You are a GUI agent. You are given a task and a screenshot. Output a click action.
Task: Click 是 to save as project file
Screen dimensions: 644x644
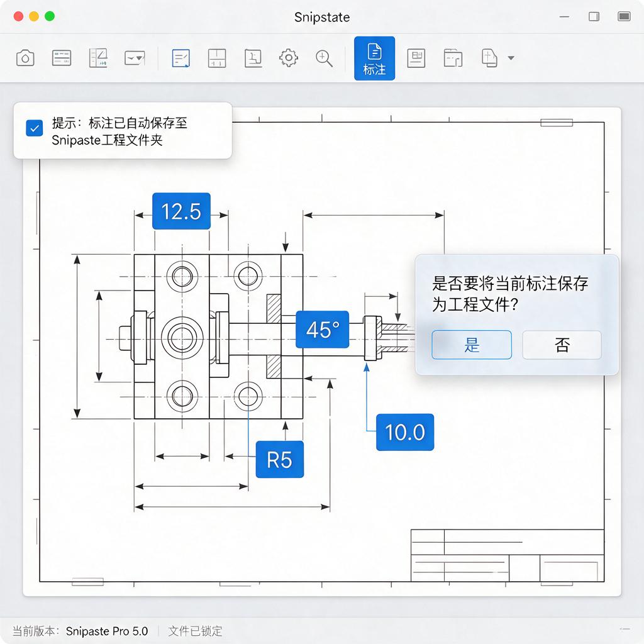pyautogui.click(x=472, y=345)
